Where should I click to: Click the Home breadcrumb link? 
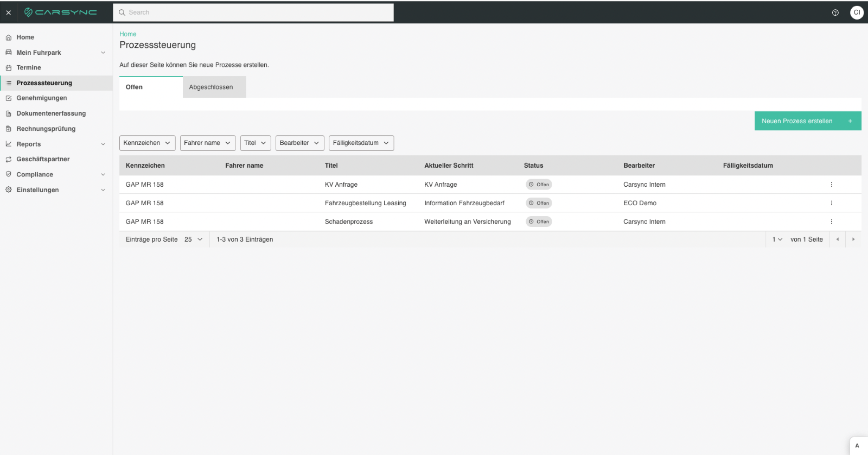coord(128,34)
